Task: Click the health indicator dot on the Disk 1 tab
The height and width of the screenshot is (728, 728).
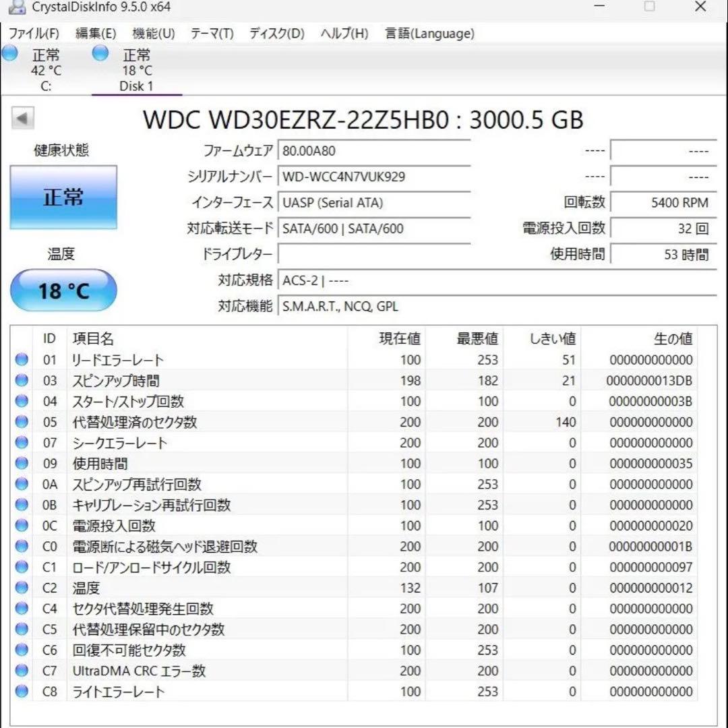Action: pos(100,53)
